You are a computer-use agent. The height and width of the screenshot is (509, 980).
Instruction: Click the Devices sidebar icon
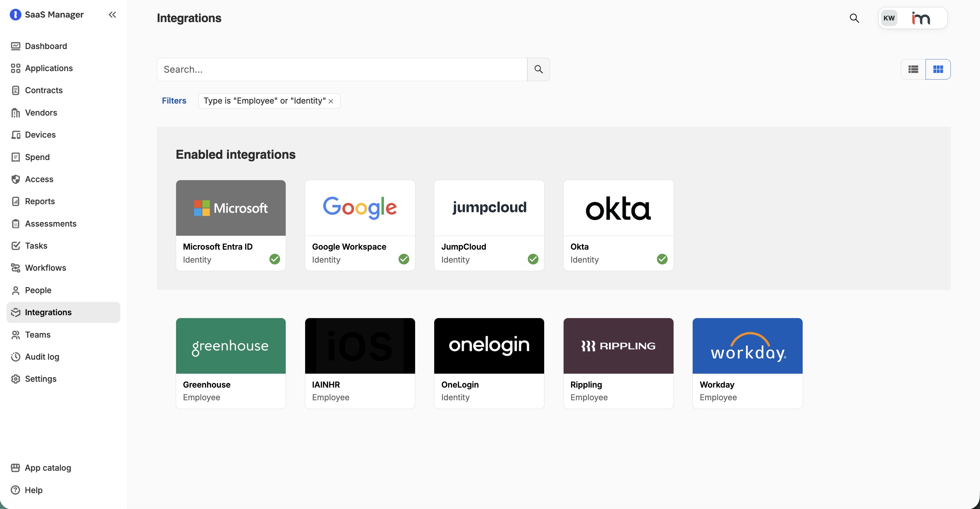point(16,135)
